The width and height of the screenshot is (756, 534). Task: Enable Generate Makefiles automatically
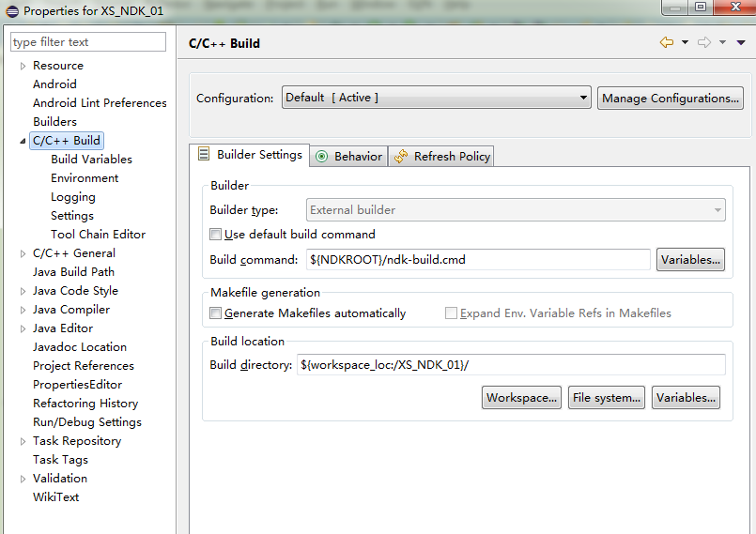tap(215, 313)
